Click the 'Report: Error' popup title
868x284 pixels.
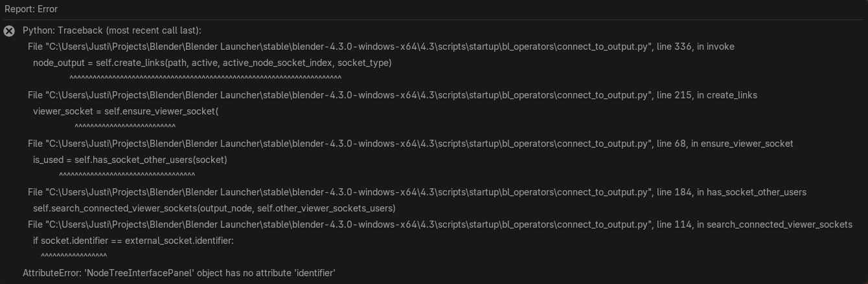click(31, 9)
